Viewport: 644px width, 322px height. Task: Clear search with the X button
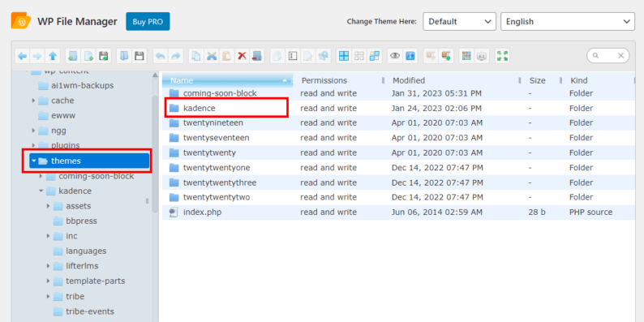pos(620,55)
